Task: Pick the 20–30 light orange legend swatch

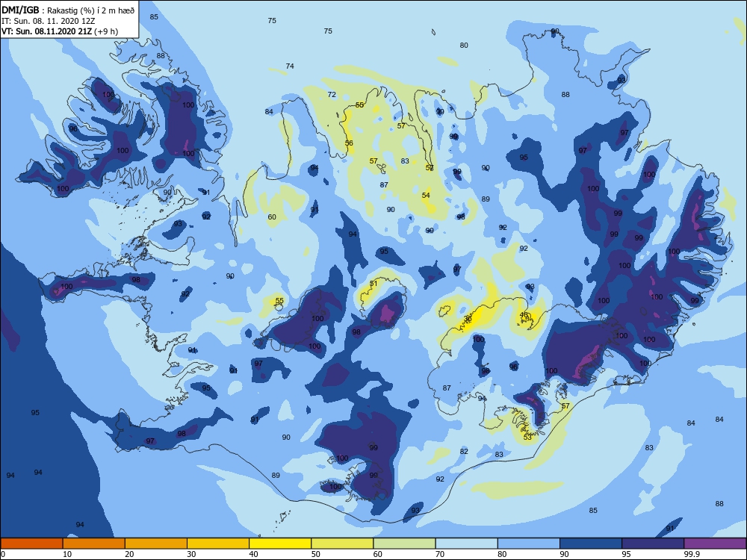Action: point(156,544)
